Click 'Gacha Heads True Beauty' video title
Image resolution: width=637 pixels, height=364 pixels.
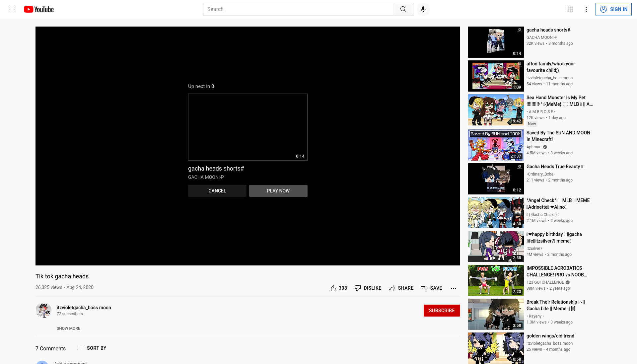555,167
